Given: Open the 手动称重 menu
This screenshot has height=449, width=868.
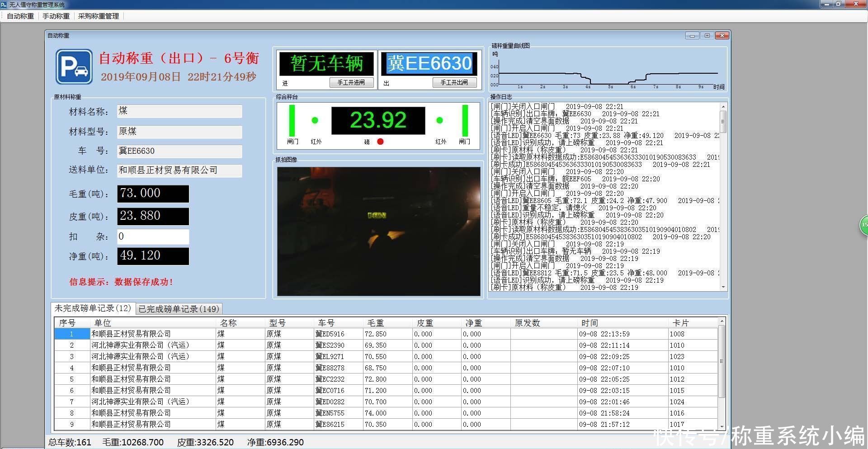Looking at the screenshot, I should [56, 16].
